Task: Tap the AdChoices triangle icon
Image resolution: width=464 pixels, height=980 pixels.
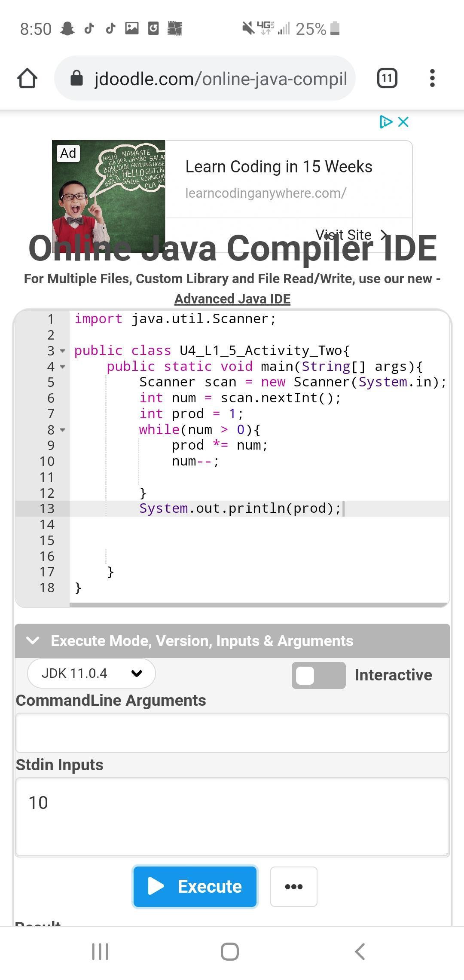Action: [x=385, y=122]
